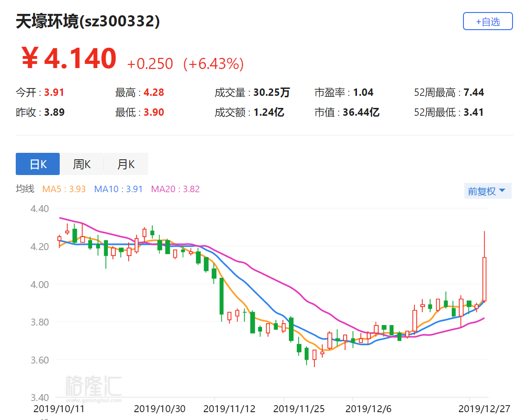Click the 2019/11/25 date axis label
Image resolution: width=519 pixels, height=420 pixels.
[x=299, y=409]
